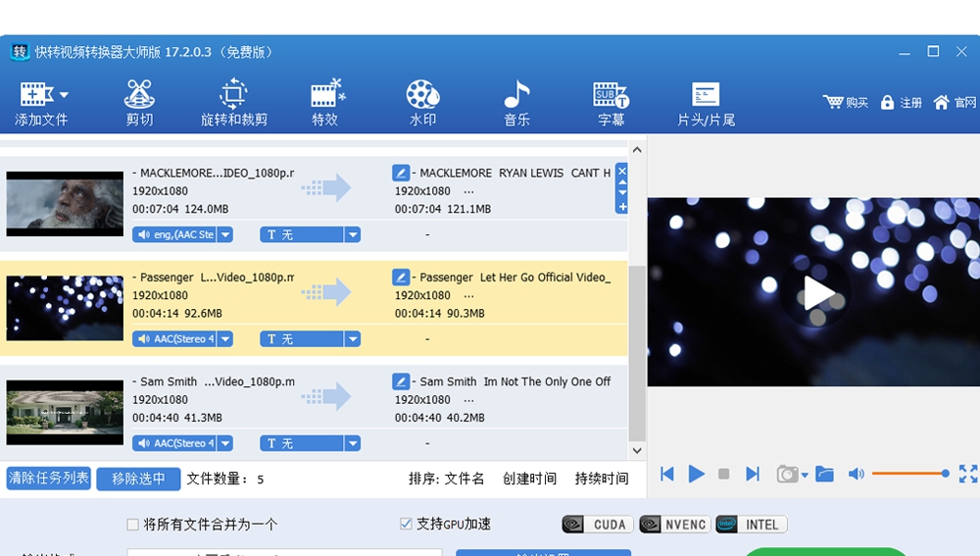The width and height of the screenshot is (980, 556).
Task: Select the Sam Smith video thumbnail
Action: 65,413
